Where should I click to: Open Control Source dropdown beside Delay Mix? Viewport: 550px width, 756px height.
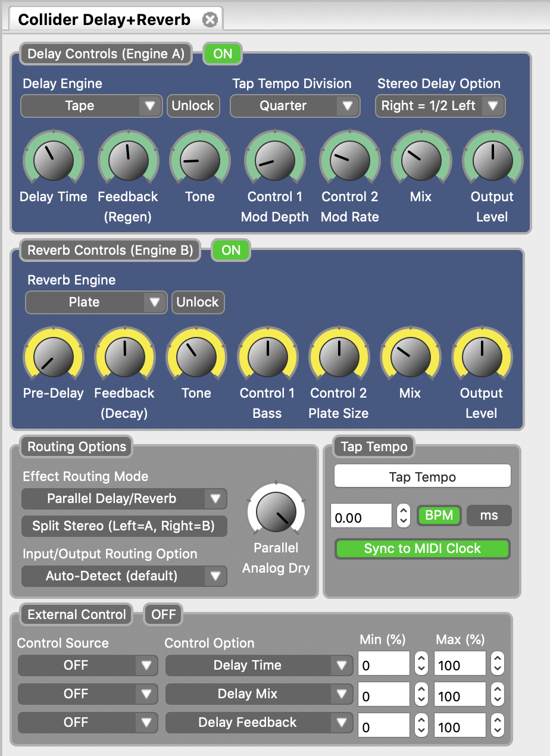click(x=88, y=694)
